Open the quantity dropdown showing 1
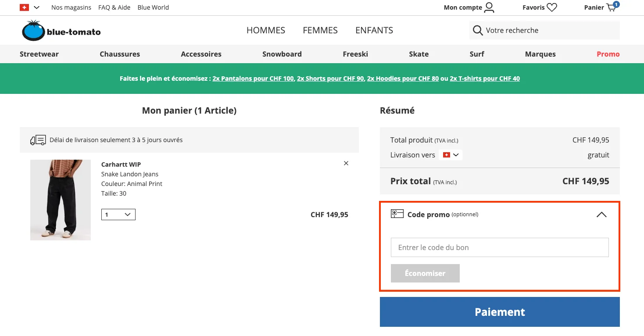Viewport: 644px width, 336px height. tap(118, 214)
